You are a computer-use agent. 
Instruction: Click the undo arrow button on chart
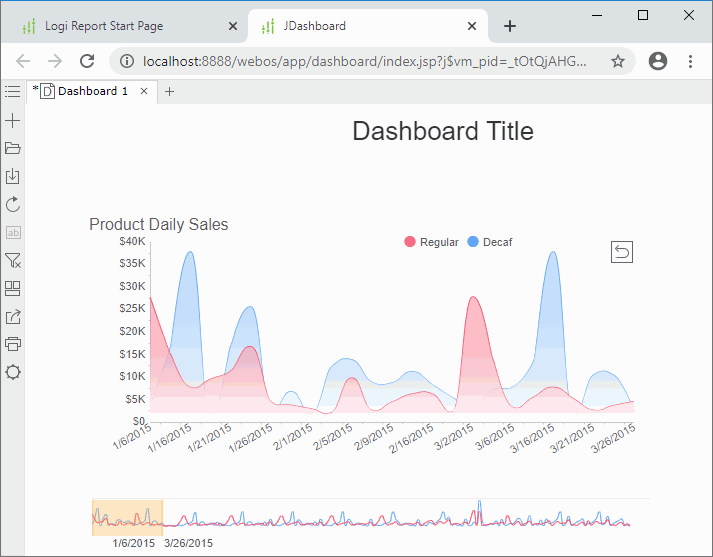point(621,252)
